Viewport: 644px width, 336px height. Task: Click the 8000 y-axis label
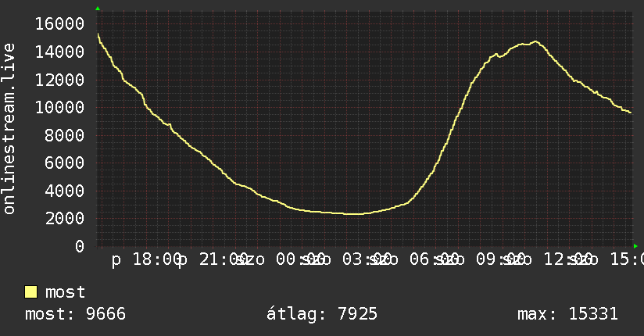point(65,135)
